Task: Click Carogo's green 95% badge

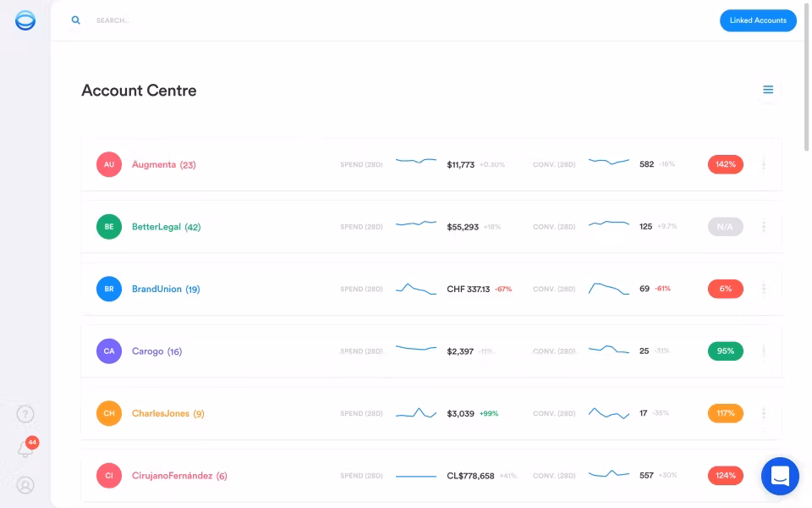Action: click(725, 351)
